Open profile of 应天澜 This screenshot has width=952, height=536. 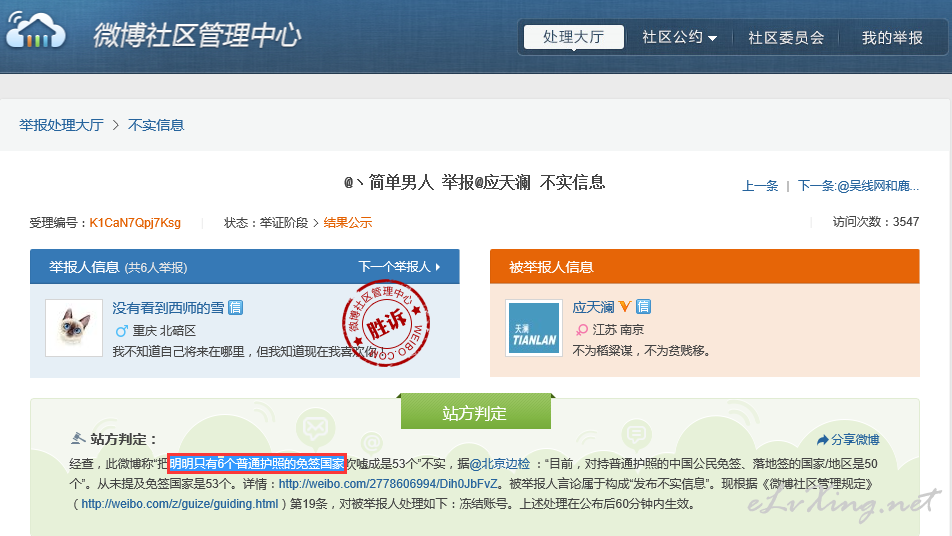coord(593,307)
